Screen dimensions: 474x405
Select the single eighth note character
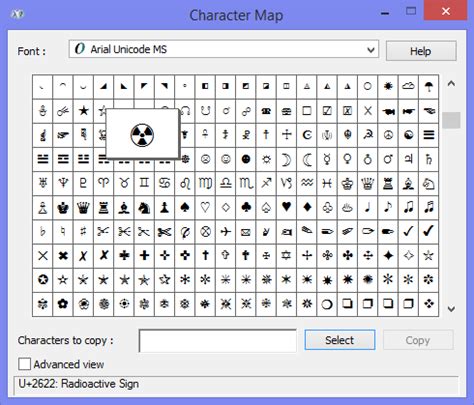[x=388, y=208]
